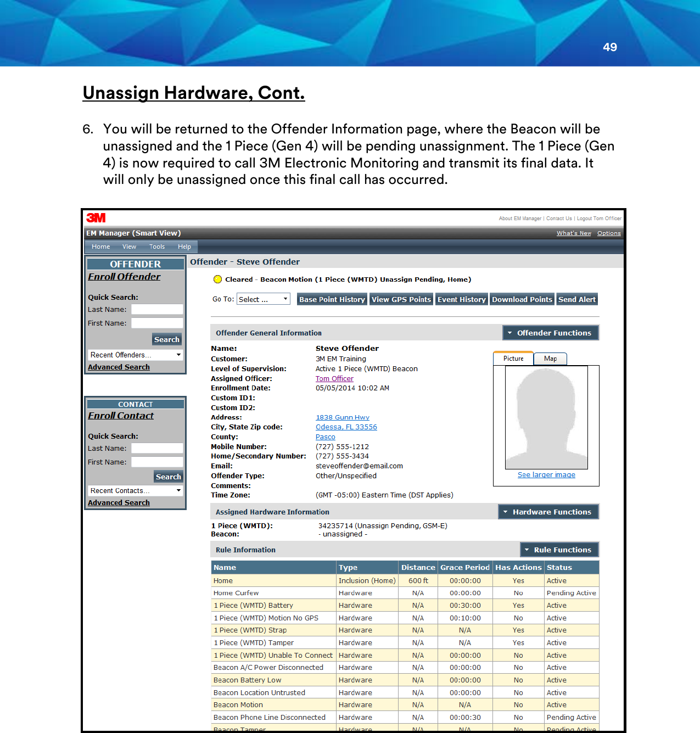The height and width of the screenshot is (733, 700).
Task: Click the Send Alert button
Action: 577,299
